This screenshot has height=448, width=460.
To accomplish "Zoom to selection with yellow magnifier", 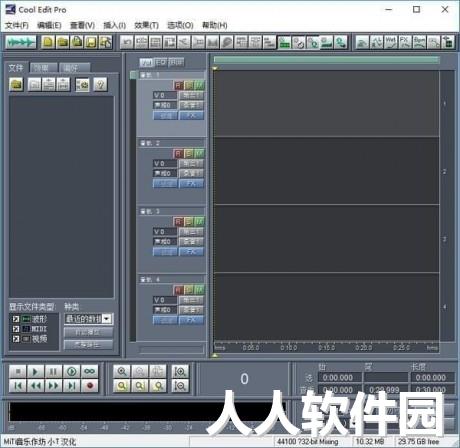I will coord(122,386).
